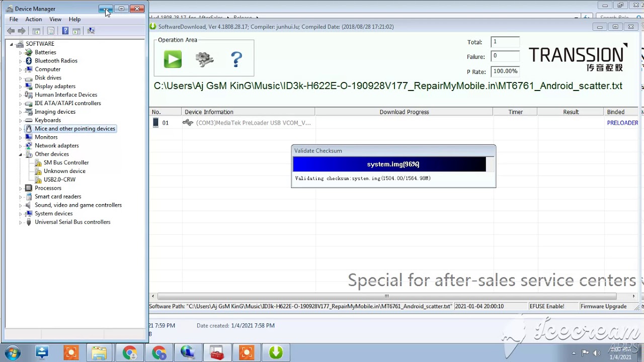Select Sound, video and game controllers item
The image size is (644, 362).
78,205
